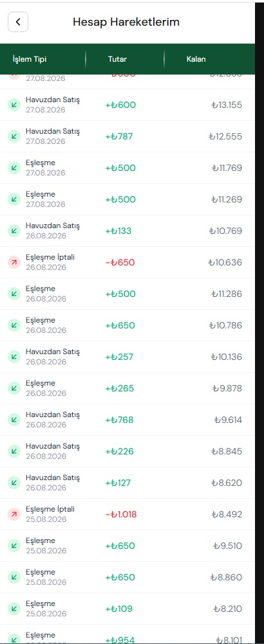Open the +₺127 Havuzdan Satış entry

(x=127, y=483)
